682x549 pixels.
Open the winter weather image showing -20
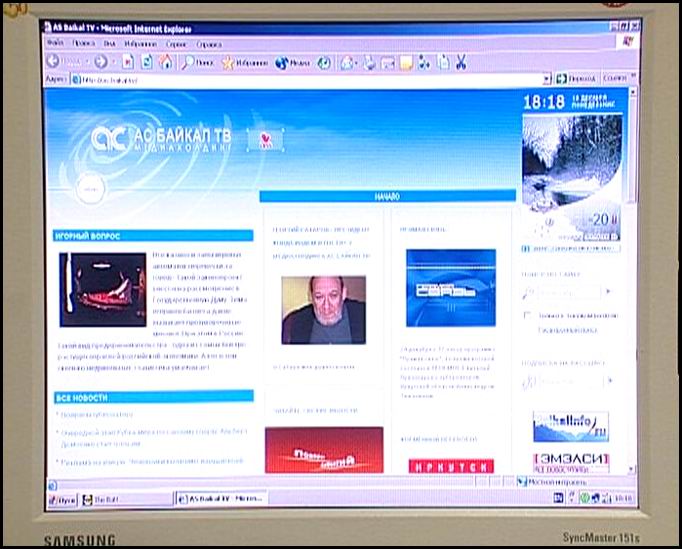click(572, 178)
